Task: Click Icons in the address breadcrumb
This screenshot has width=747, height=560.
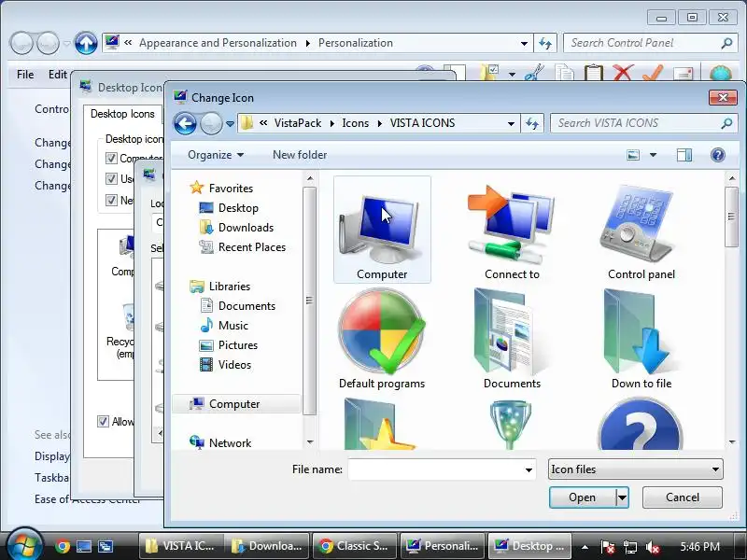Action: [356, 123]
